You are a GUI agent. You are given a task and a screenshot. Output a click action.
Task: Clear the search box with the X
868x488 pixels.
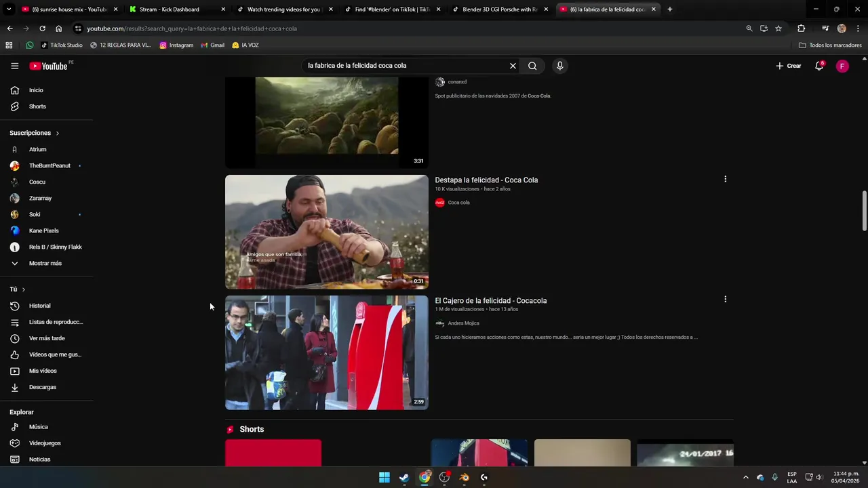513,66
